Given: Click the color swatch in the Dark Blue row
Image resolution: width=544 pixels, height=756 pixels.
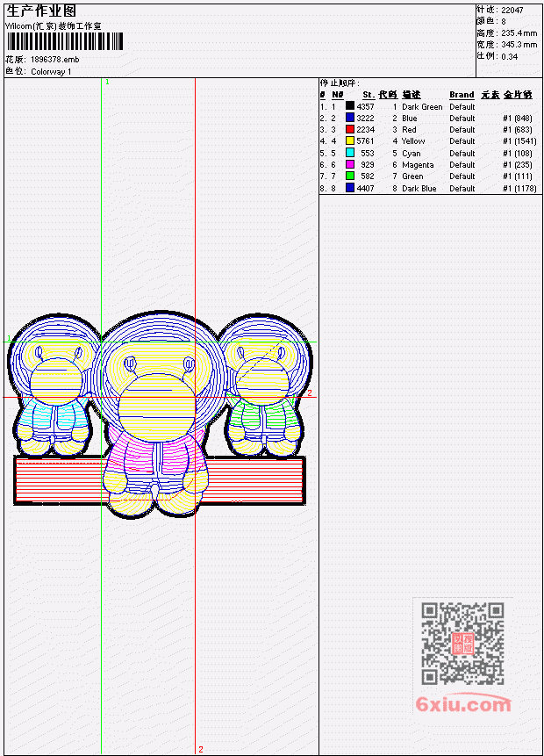Looking at the screenshot, I should 350,188.
